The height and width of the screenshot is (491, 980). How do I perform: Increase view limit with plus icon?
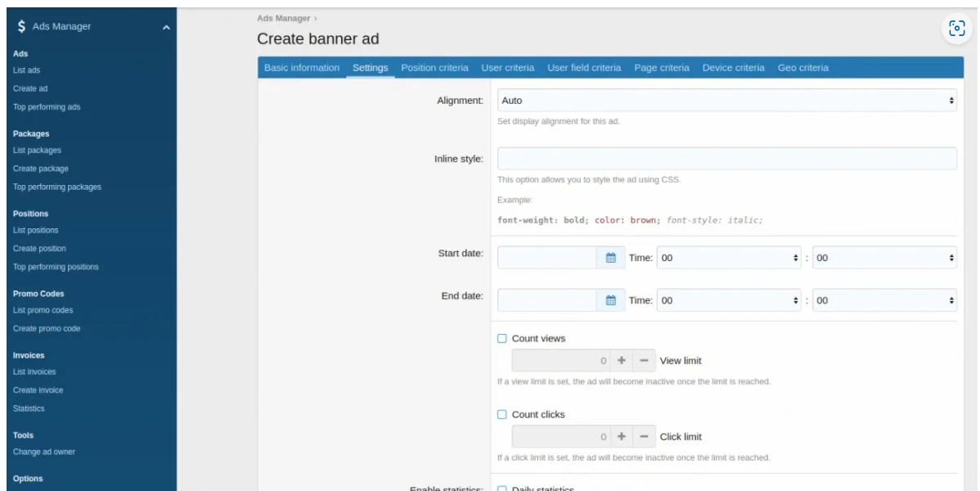[621, 361]
